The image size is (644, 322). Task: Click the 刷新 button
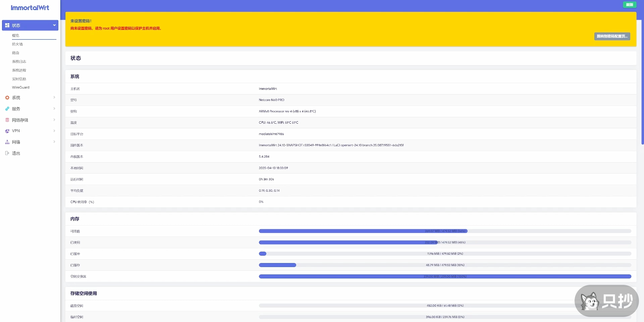coord(629,5)
